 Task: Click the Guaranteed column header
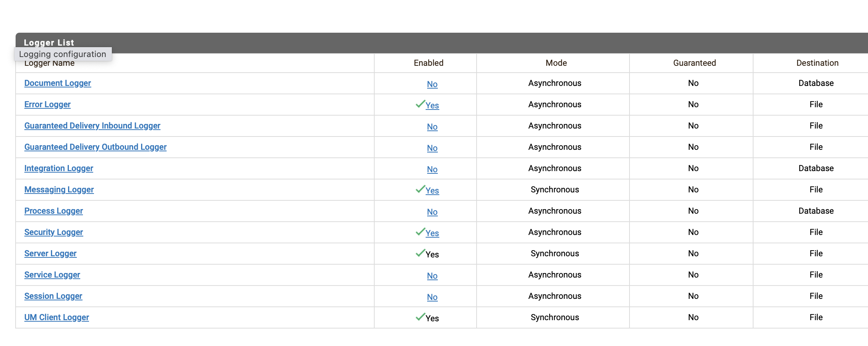tap(695, 63)
